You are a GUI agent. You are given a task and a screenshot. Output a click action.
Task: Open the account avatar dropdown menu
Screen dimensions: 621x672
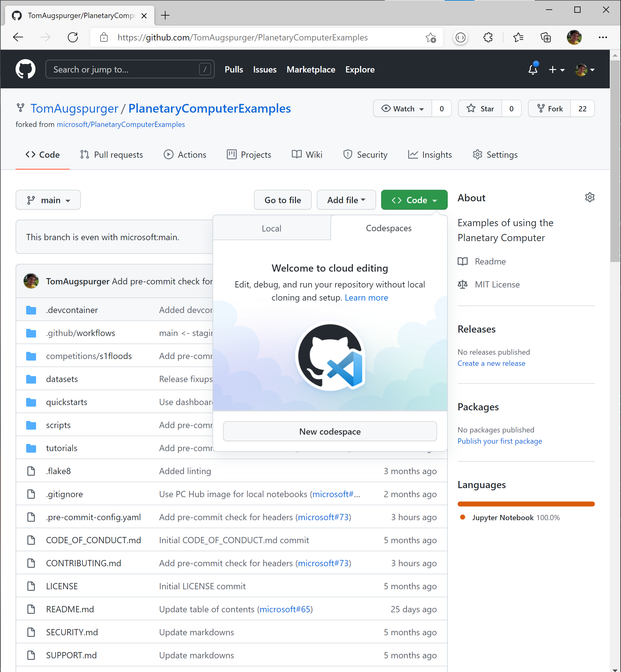(585, 70)
